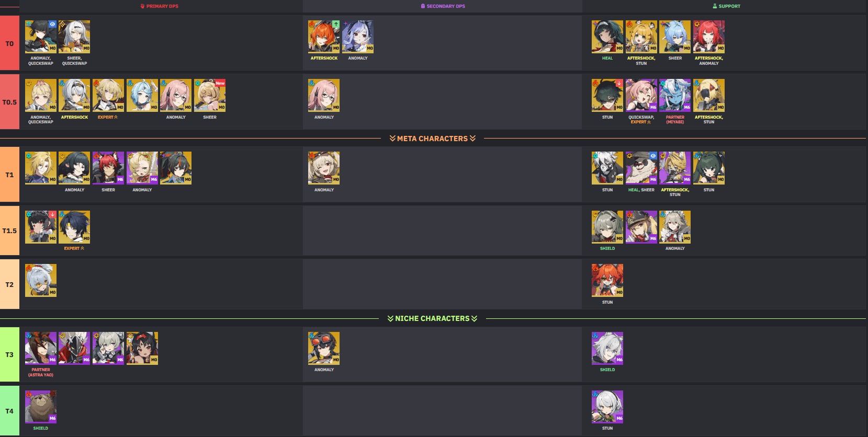
Task: Open the white-haired character portrait in T2
Action: point(41,280)
